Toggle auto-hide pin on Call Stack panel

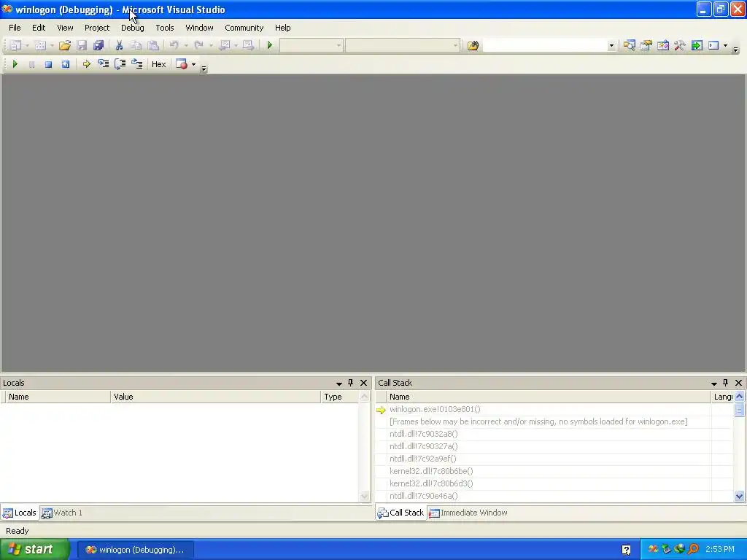[x=726, y=383]
